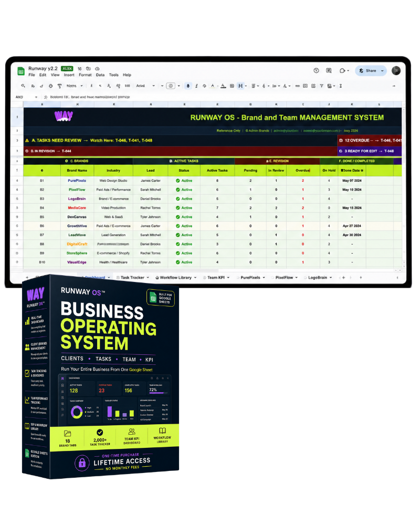Viewport: 420px width, 525px height.
Task: Open the Share button dropdown arrow
Action: [383, 71]
